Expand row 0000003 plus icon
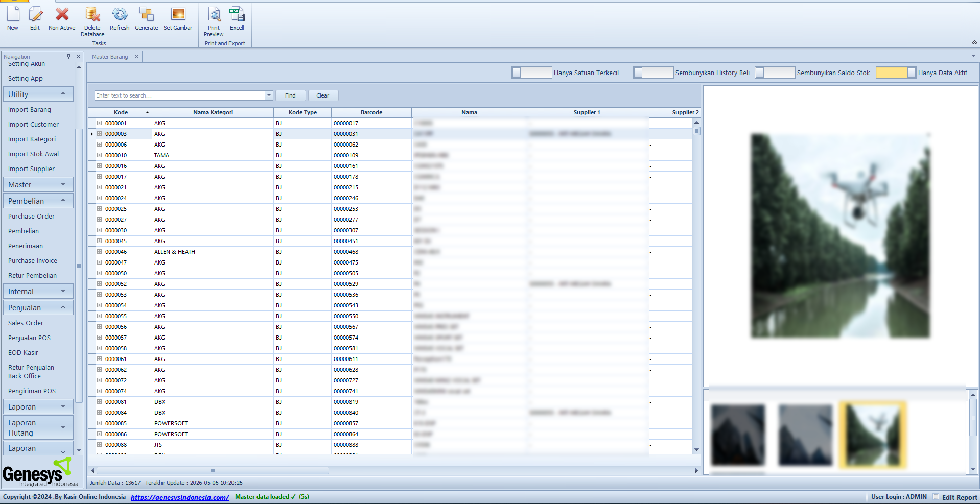 point(100,134)
